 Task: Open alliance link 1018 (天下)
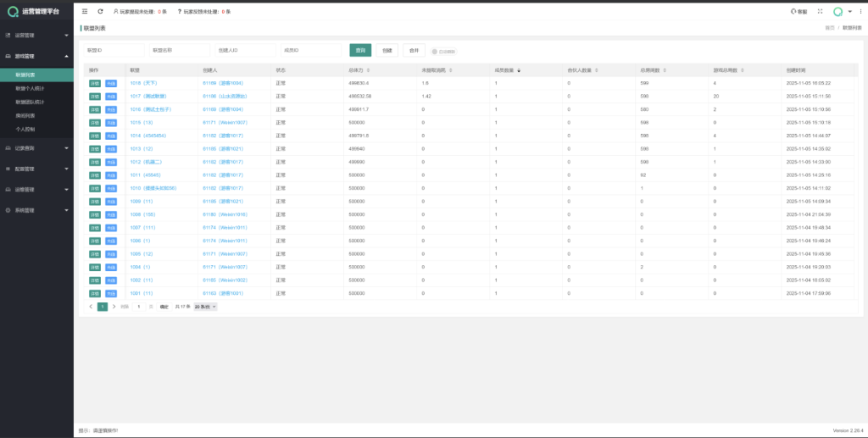[x=142, y=83]
